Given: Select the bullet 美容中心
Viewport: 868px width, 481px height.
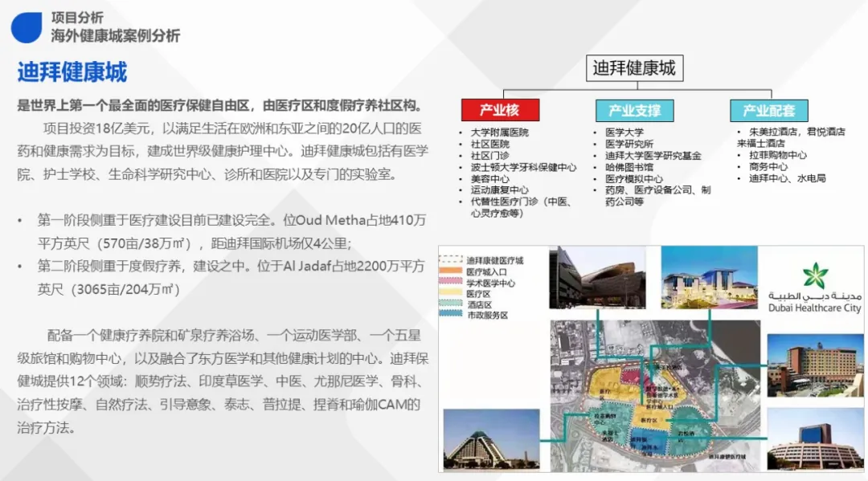Looking at the screenshot, I should [x=490, y=178].
